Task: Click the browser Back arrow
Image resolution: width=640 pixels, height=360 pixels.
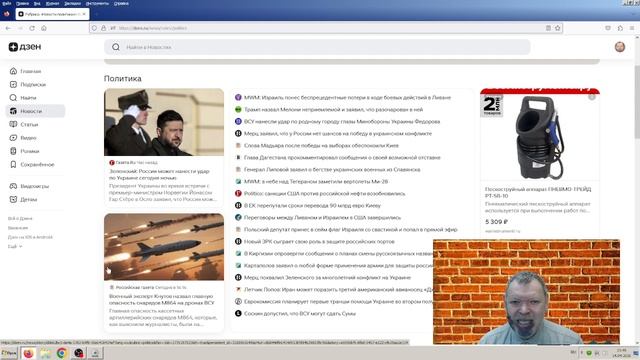Action: pyautogui.click(x=8, y=28)
